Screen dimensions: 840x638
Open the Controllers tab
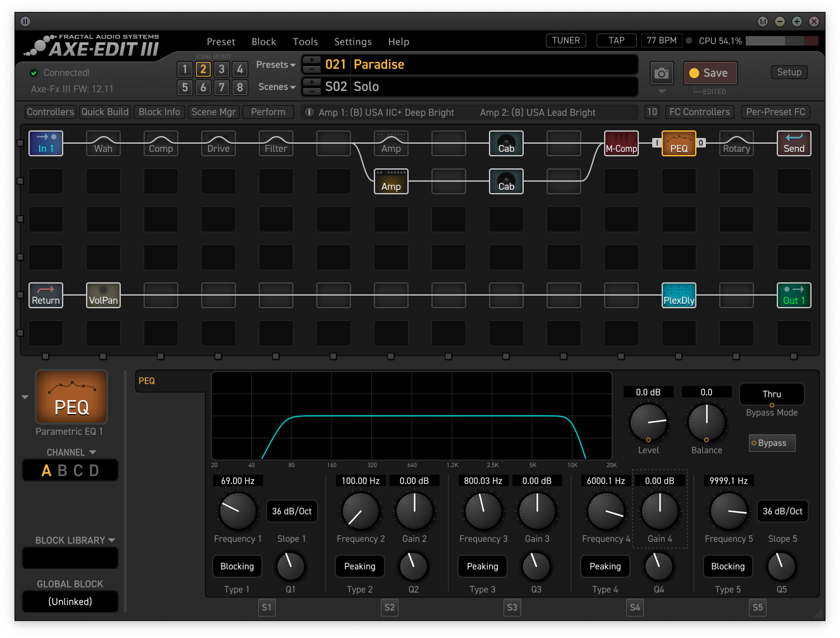(x=51, y=112)
